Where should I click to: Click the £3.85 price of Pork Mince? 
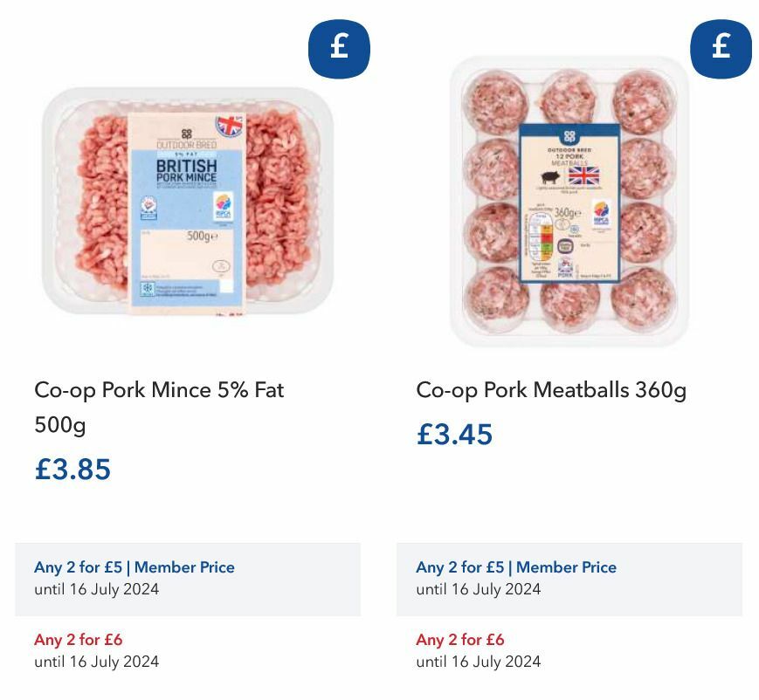pyautogui.click(x=72, y=470)
